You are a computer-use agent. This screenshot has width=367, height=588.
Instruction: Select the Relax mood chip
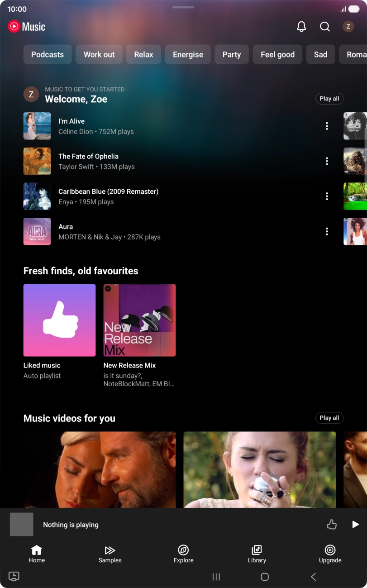(x=143, y=54)
